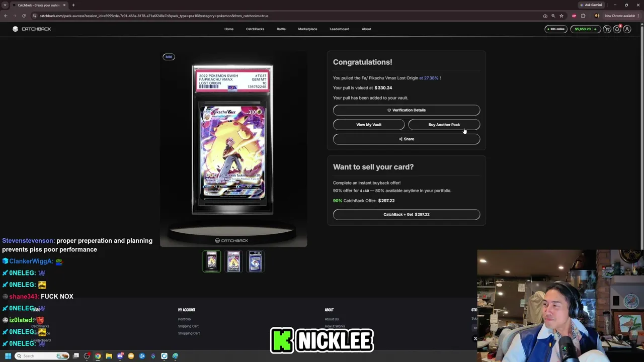Open Discord from the taskbar
The image size is (644, 362).
120,356
